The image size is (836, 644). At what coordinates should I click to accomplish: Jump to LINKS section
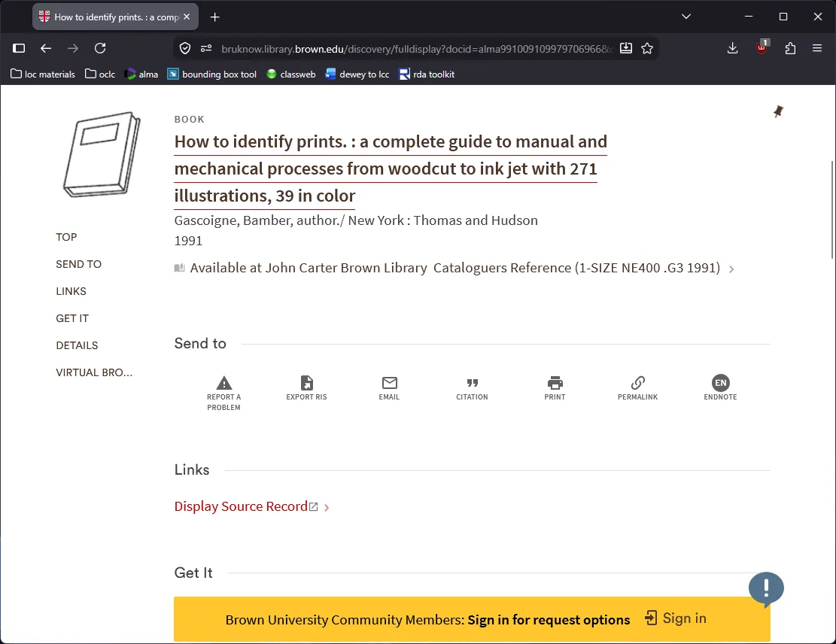[71, 292]
